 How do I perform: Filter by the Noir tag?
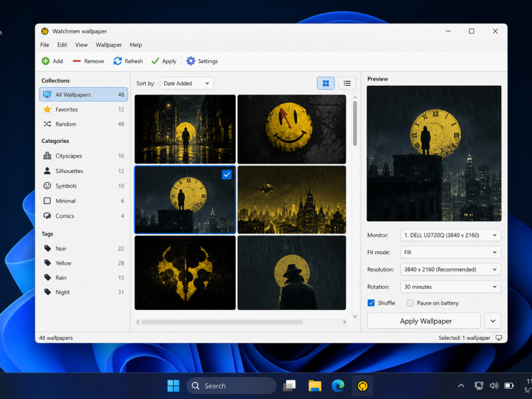tap(84, 248)
